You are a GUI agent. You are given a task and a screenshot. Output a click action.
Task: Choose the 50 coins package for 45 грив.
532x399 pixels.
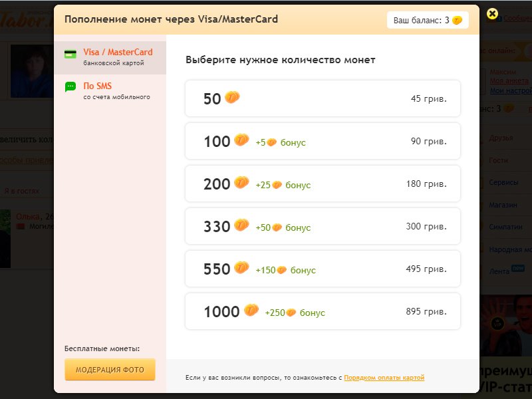[x=323, y=98]
